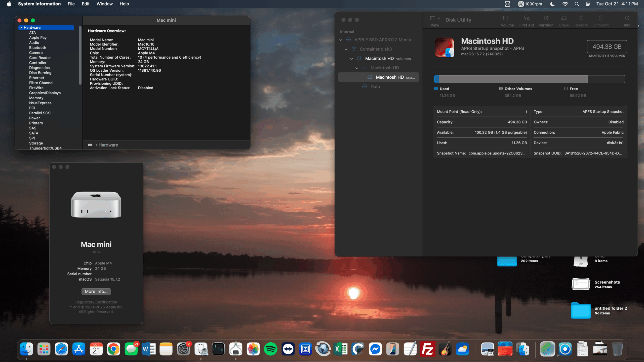The height and width of the screenshot is (362, 644).
Task: Collapse APPLE SSD AP0512Z Media disclosure
Action: pyautogui.click(x=341, y=40)
